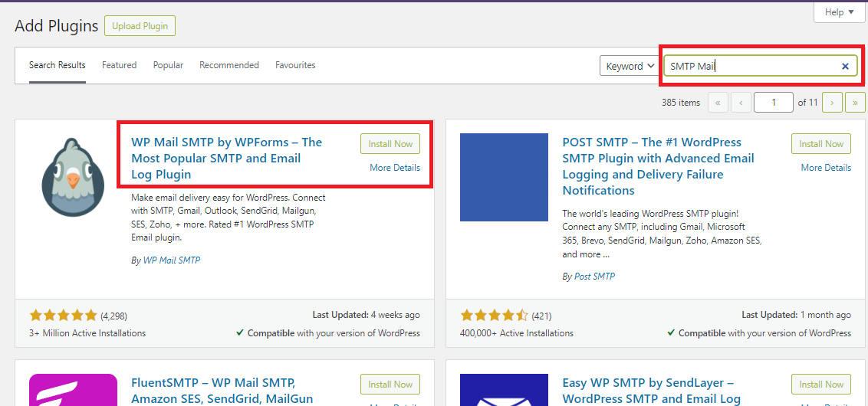Click the WP Mail SMTP pigeon plugin icon
The height and width of the screenshot is (406, 868).
72,177
